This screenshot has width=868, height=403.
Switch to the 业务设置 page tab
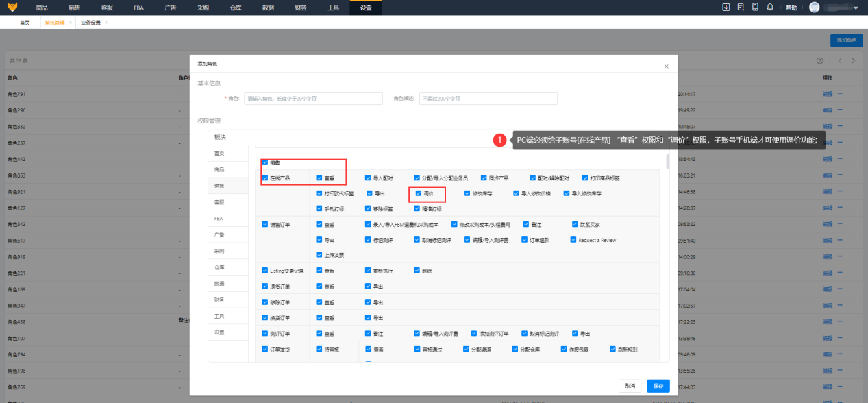tap(90, 23)
